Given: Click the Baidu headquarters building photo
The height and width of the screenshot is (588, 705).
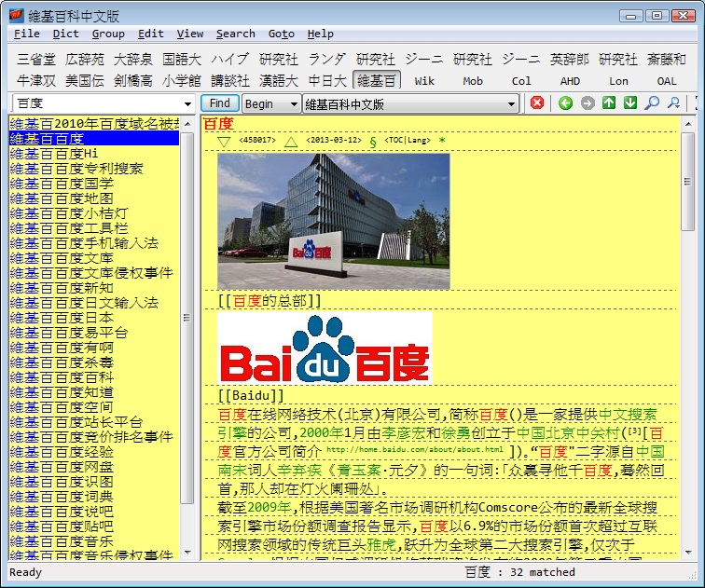Looking at the screenshot, I should pyautogui.click(x=334, y=222).
